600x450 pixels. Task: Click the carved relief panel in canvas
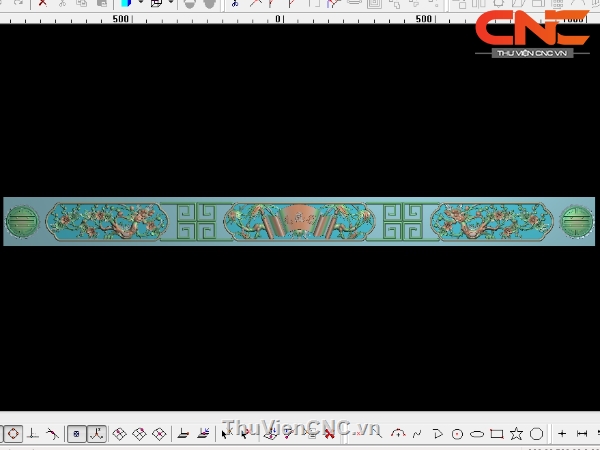(299, 221)
